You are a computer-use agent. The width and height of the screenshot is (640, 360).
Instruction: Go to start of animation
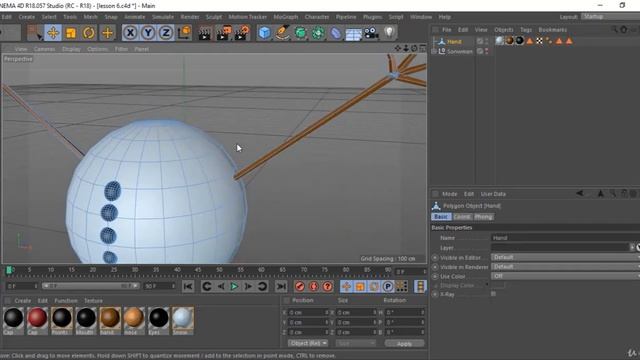[188, 287]
